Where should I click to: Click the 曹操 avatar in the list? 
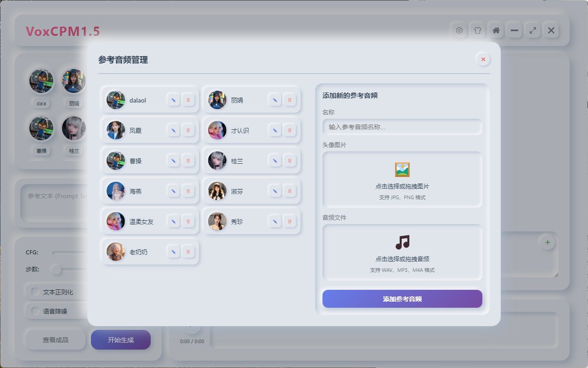(116, 161)
